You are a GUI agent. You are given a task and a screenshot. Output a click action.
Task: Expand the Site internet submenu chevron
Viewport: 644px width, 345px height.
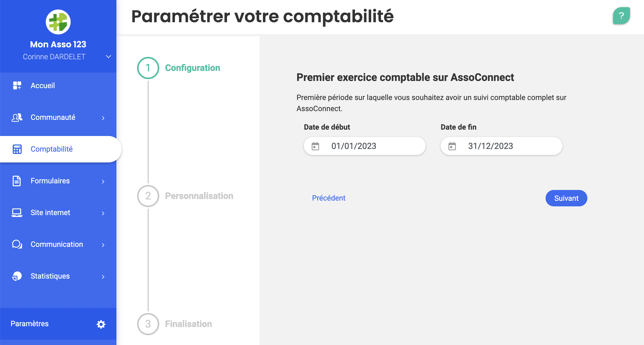[103, 213]
